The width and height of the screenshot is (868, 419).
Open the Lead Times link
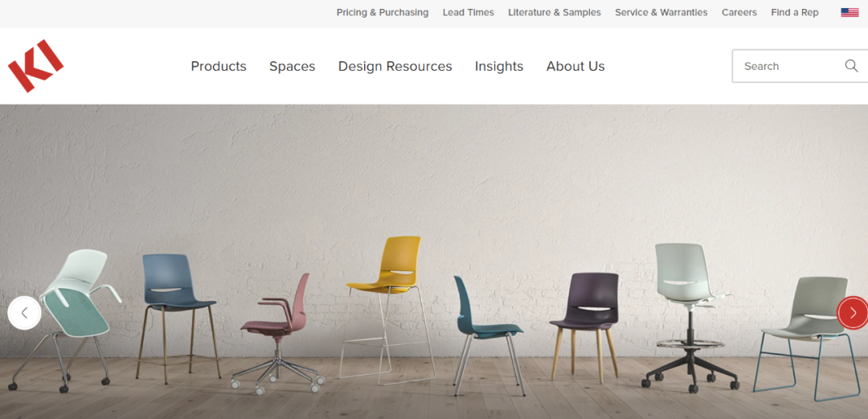(469, 12)
